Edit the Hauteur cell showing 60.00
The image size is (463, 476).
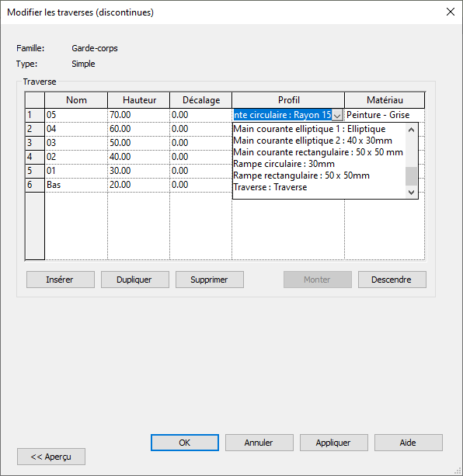point(138,129)
